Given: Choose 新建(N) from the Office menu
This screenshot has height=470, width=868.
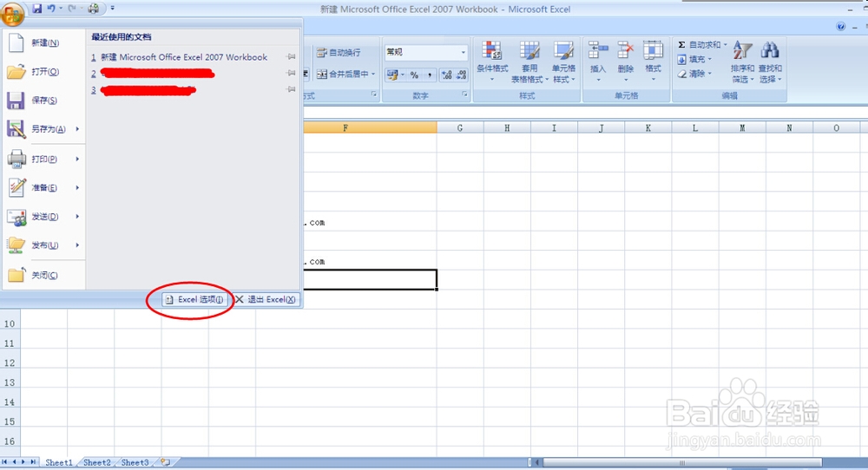Looking at the screenshot, I should 43,42.
